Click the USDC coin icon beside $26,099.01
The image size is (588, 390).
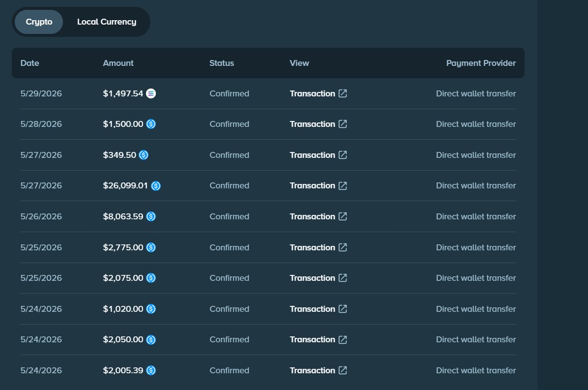click(156, 185)
